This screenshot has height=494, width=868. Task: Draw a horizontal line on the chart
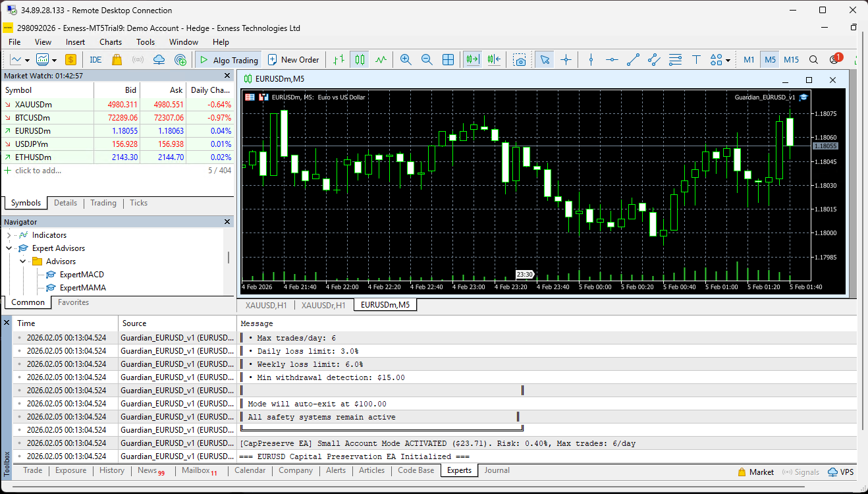tap(612, 59)
